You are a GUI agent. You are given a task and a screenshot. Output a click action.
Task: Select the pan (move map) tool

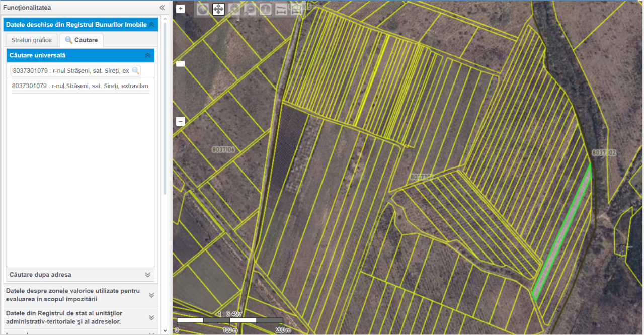[218, 9]
